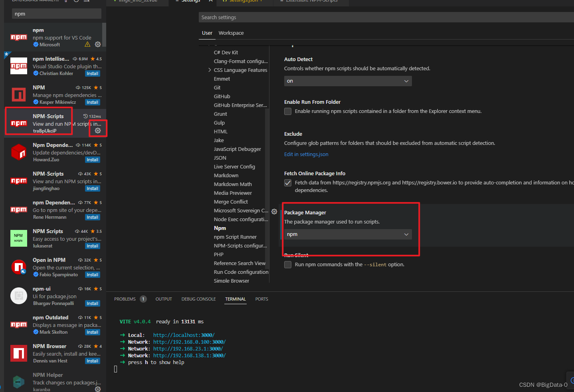Switch to the User settings tab
The height and width of the screenshot is (392, 574).
[207, 33]
